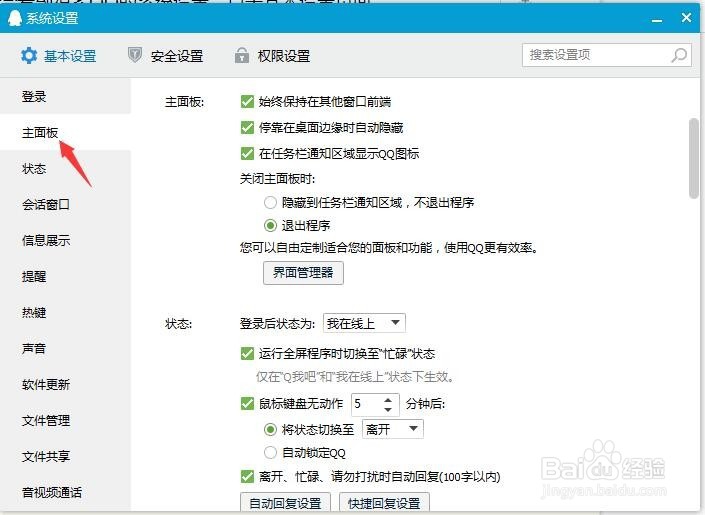Click the 自动回复设置 button
The height and width of the screenshot is (515, 705).
pyautogui.click(x=286, y=503)
